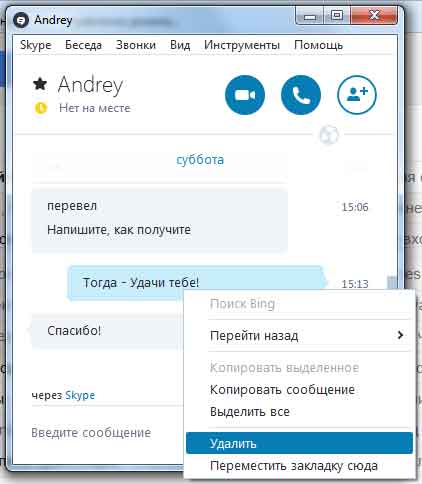Expand the Перейти назад submenu arrow
The width and height of the screenshot is (422, 484).
pyautogui.click(x=401, y=335)
